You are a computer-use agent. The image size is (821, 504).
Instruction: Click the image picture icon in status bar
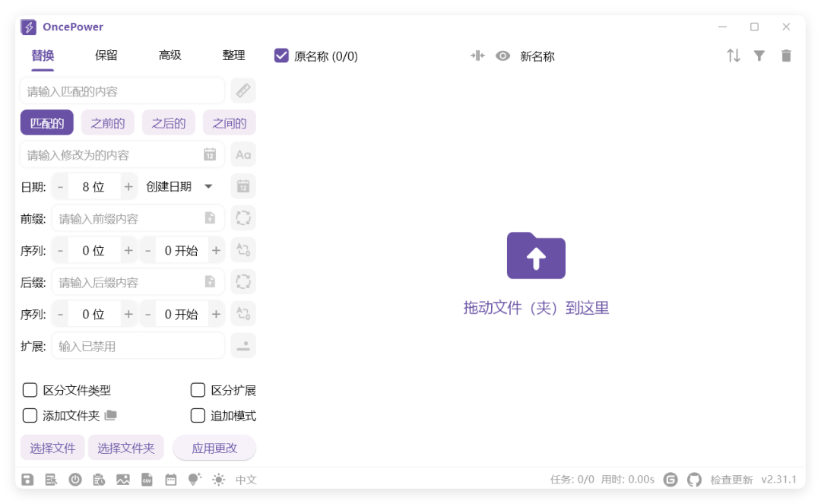point(123,480)
